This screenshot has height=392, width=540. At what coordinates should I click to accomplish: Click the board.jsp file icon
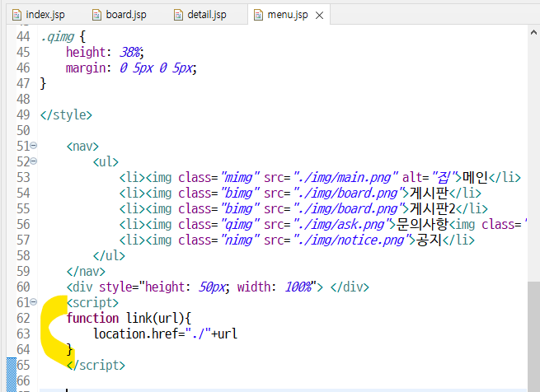click(x=96, y=15)
